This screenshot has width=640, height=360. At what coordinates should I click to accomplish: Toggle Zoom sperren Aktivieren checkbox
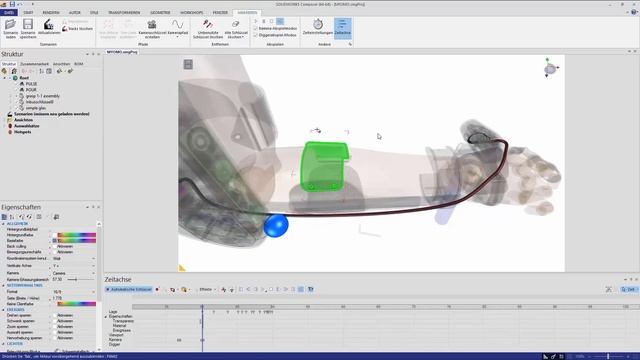55,327
